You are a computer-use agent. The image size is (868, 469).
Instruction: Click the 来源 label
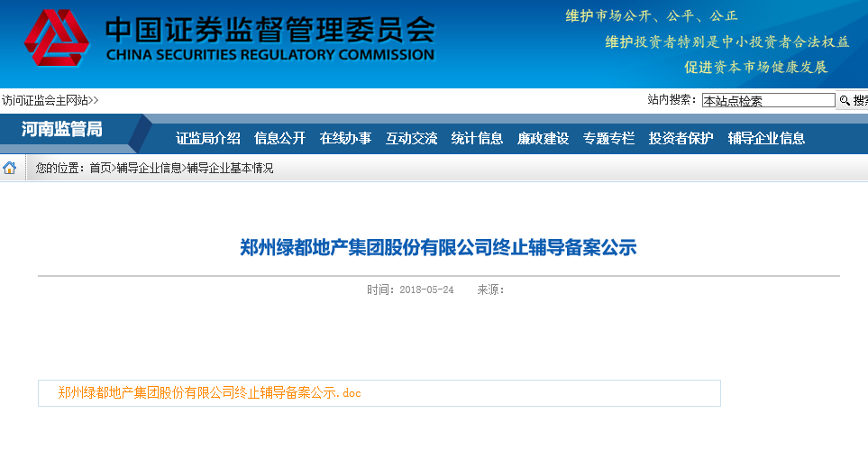(490, 290)
